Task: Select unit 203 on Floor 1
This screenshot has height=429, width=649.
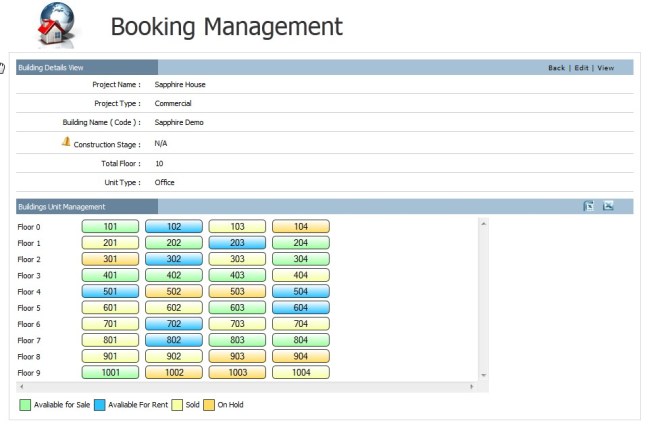Action: pyautogui.click(x=237, y=243)
